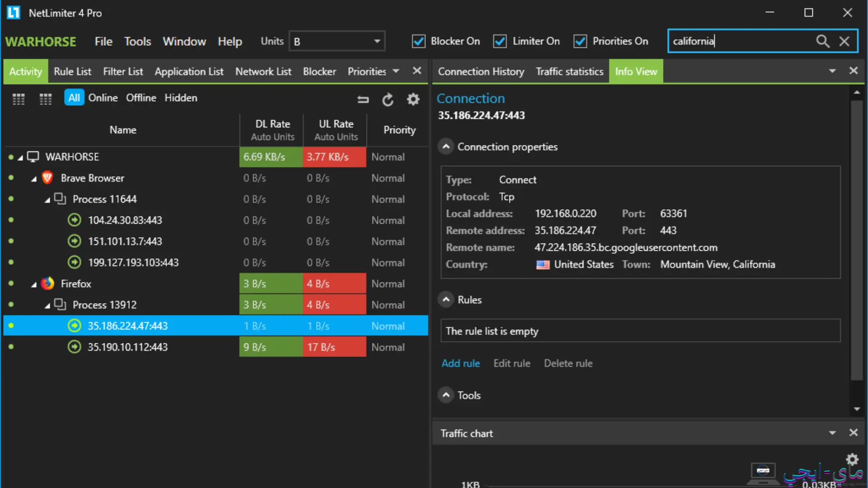
Task: Click connection icon for 151.101.13.7:443
Action: [x=74, y=241]
